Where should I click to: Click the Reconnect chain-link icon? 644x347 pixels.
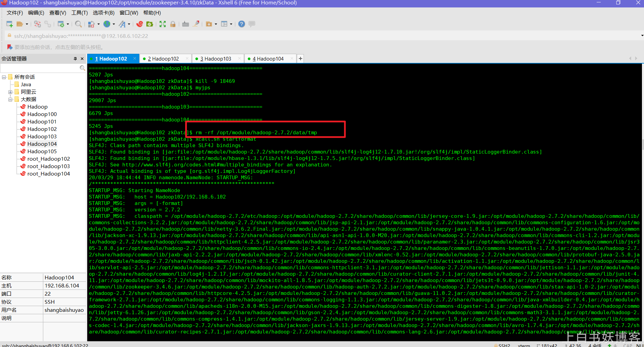coord(48,24)
